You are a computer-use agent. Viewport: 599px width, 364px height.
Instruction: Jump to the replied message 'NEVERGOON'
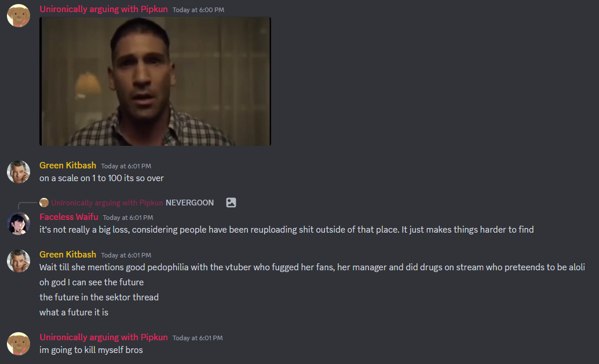pyautogui.click(x=189, y=203)
